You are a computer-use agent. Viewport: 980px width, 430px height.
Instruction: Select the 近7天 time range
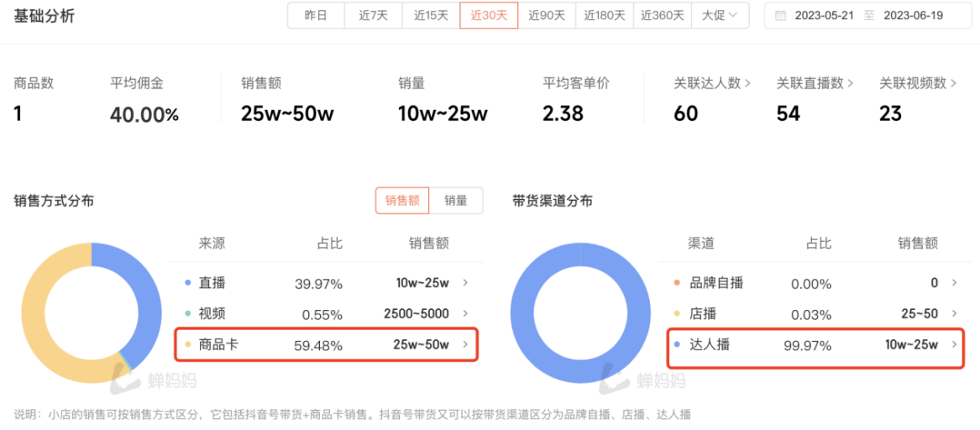(x=374, y=15)
